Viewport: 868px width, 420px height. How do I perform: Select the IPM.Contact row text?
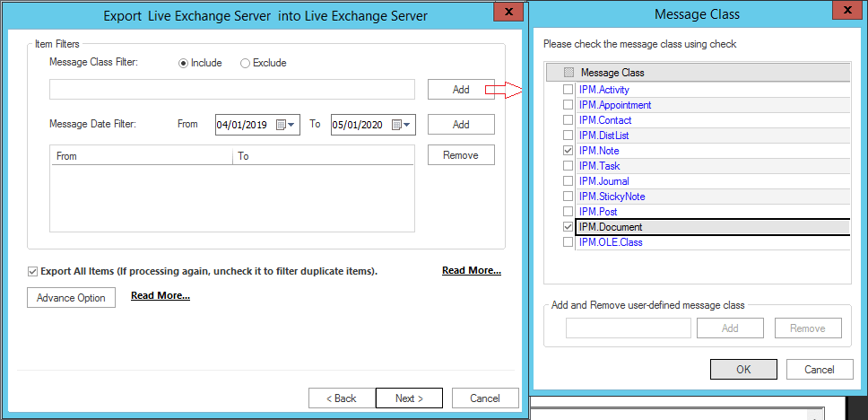tap(605, 119)
